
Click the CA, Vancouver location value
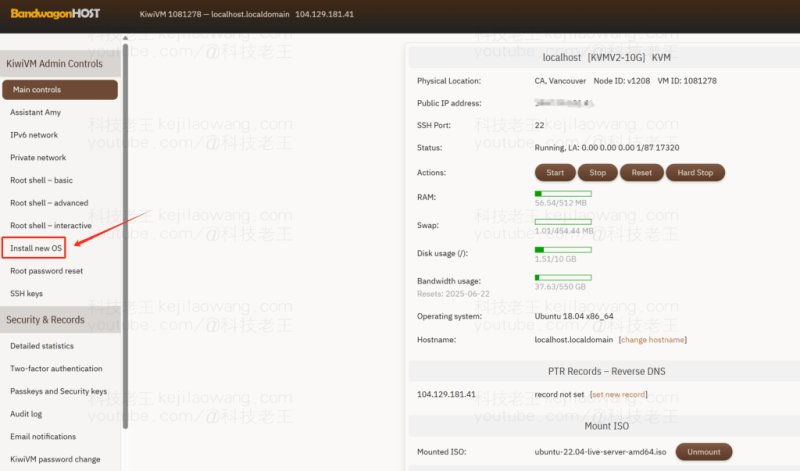pyautogui.click(x=560, y=81)
